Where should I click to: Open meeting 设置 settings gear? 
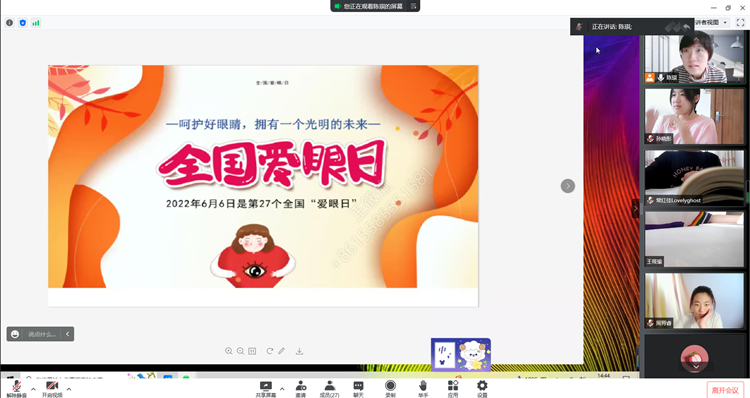[x=482, y=389]
